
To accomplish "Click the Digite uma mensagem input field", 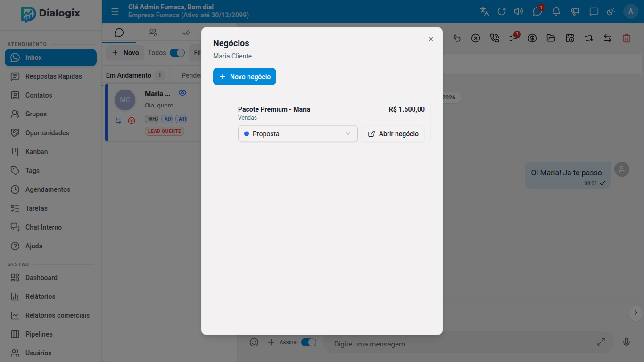I will click(462, 344).
